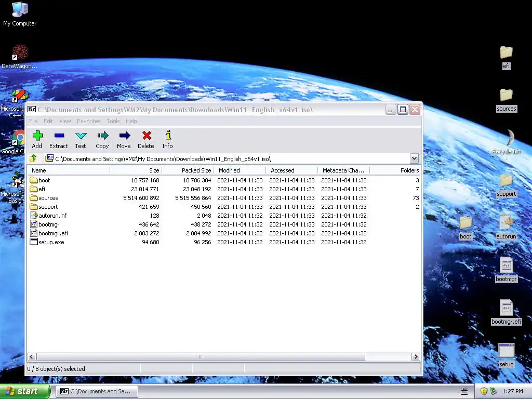Click sources size 5 514 600 892

tap(141, 198)
